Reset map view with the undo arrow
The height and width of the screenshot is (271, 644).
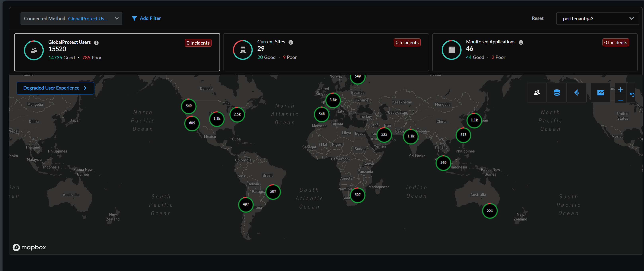click(x=632, y=95)
